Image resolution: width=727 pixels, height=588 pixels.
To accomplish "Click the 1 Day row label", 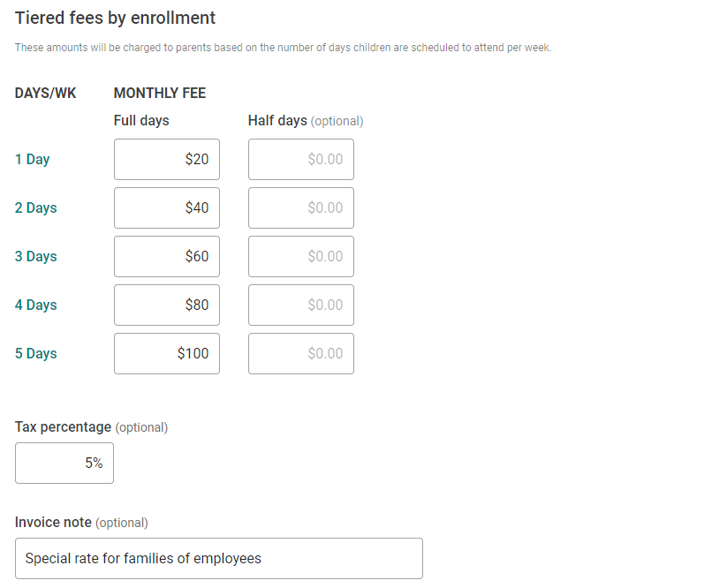I will tap(32, 160).
